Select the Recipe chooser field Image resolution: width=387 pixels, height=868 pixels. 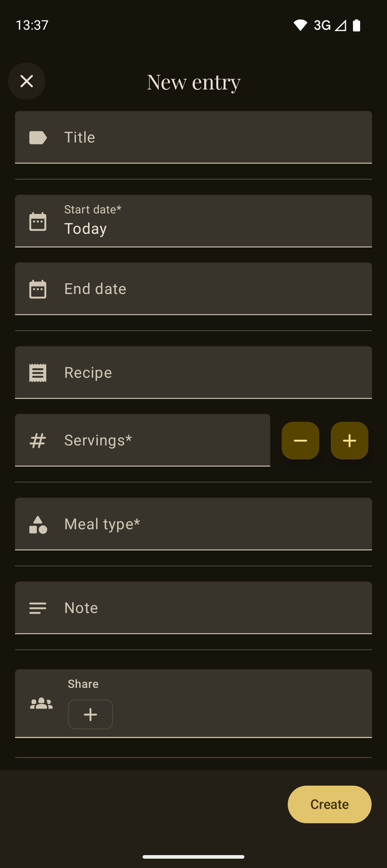(215, 373)
